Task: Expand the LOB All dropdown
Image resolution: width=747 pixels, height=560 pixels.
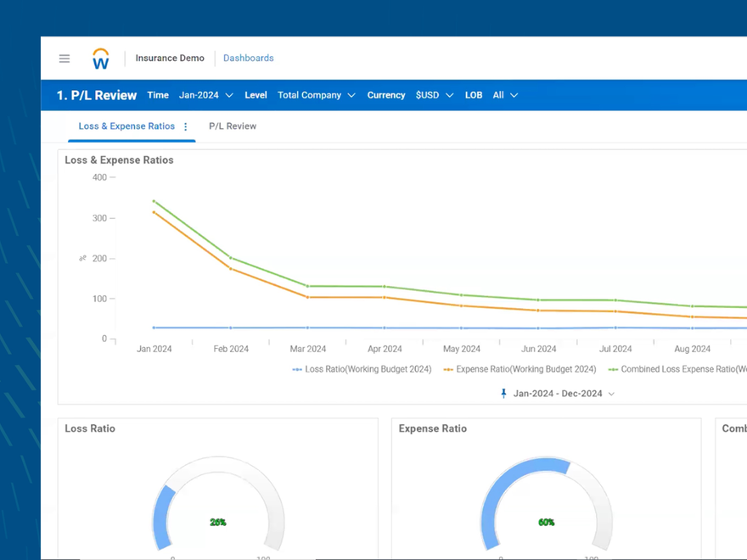Action: click(505, 95)
